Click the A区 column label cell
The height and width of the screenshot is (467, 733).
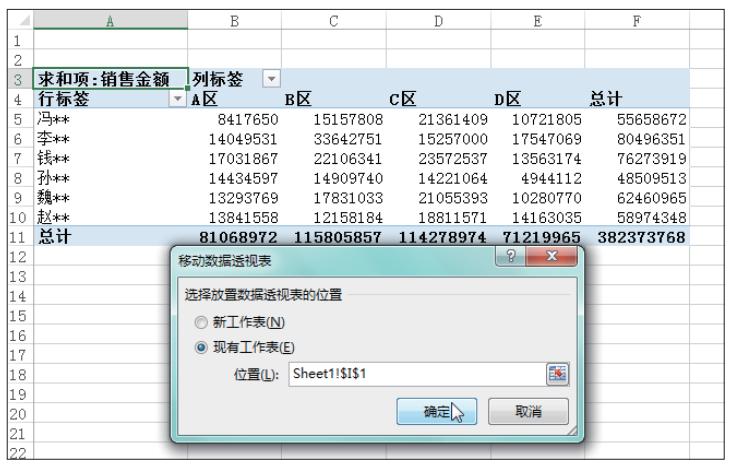pyautogui.click(x=235, y=99)
